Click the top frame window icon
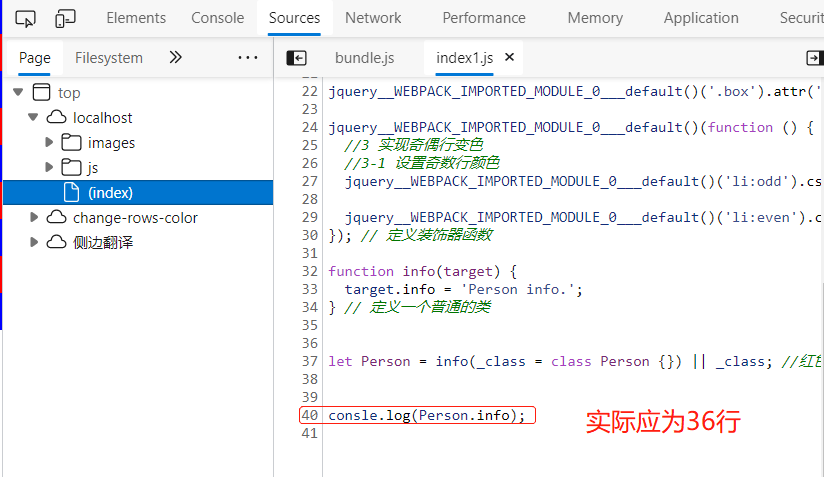Viewport: 824px width, 477px height. 42,92
